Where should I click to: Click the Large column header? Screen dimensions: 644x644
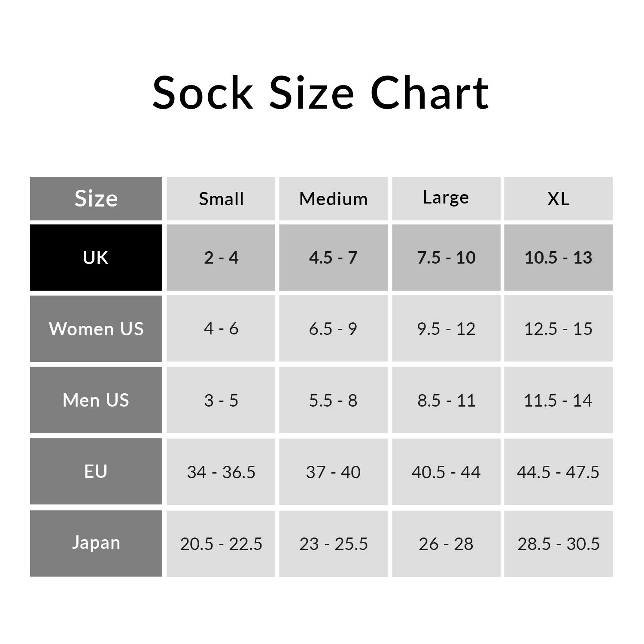coord(446,198)
